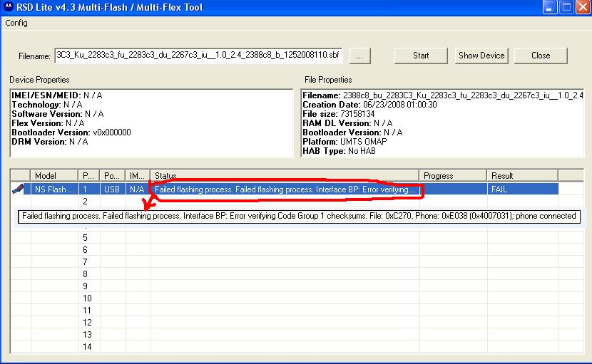This screenshot has width=592, height=364.
Task: Select the Progress column header
Action: pyautogui.click(x=453, y=175)
